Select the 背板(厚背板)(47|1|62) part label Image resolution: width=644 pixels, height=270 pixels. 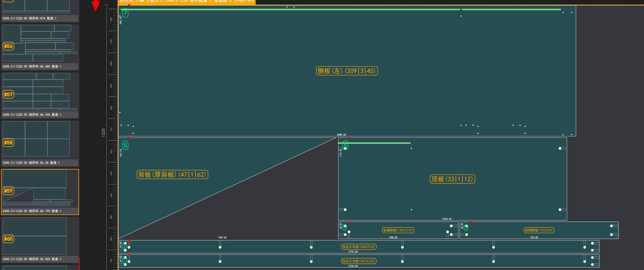pos(172,174)
